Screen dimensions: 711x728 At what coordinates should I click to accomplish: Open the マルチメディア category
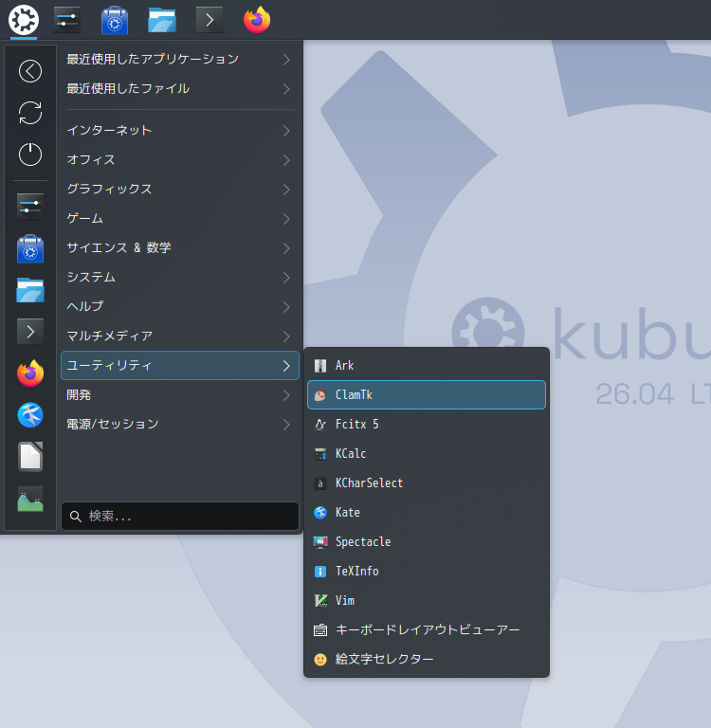coord(180,337)
